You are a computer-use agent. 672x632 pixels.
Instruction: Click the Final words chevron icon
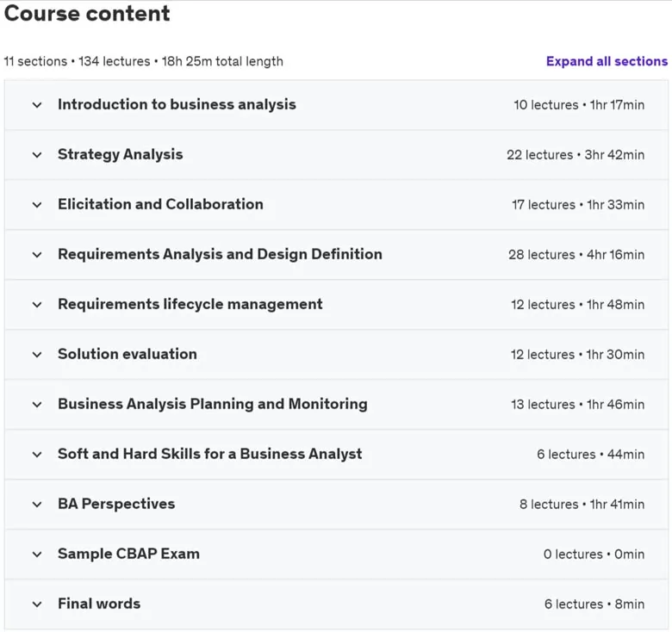click(37, 604)
